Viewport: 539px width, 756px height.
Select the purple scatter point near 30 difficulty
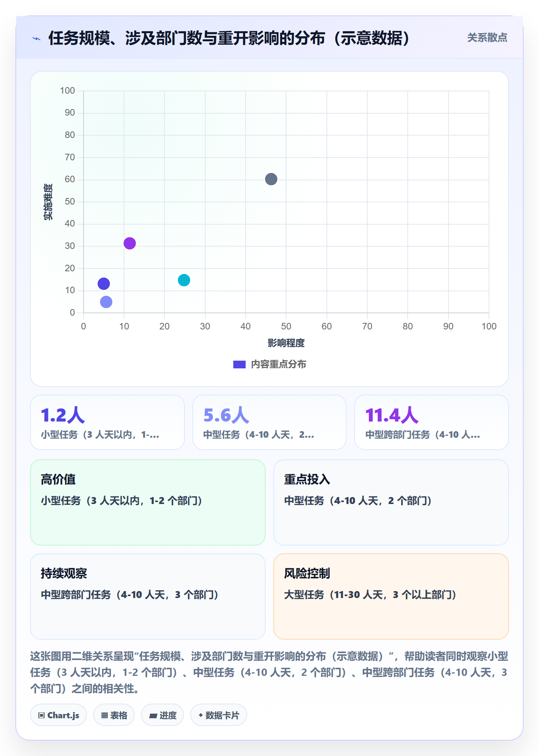click(130, 244)
